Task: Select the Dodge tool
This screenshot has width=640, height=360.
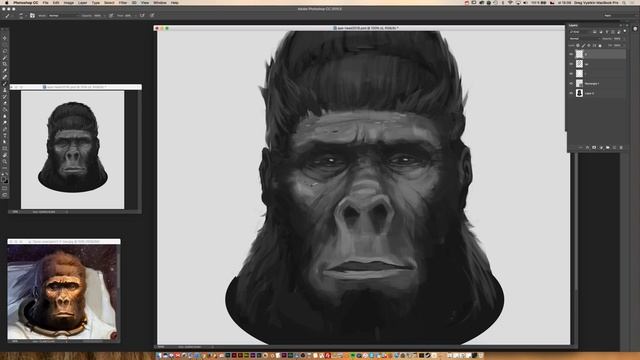Action: [x=5, y=123]
